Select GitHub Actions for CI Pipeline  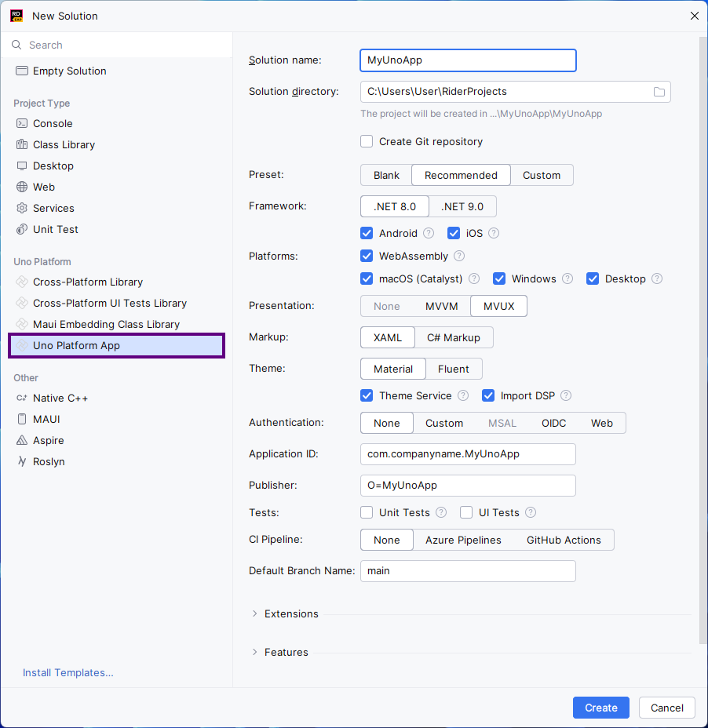coord(564,540)
